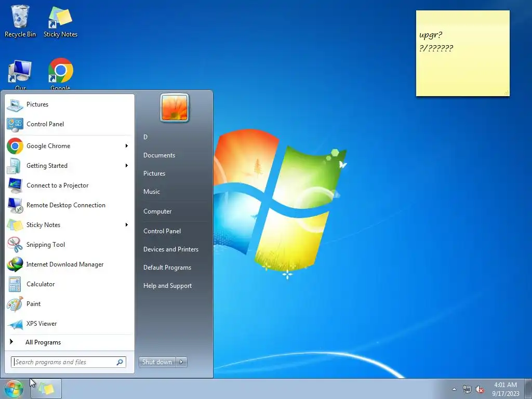The height and width of the screenshot is (399, 532).
Task: Click the Paint palette icon
Action: click(x=15, y=303)
